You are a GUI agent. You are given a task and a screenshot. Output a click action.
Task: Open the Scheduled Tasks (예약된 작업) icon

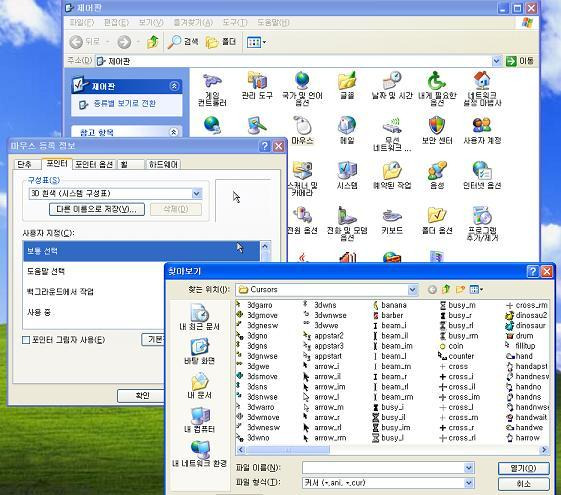[392, 175]
